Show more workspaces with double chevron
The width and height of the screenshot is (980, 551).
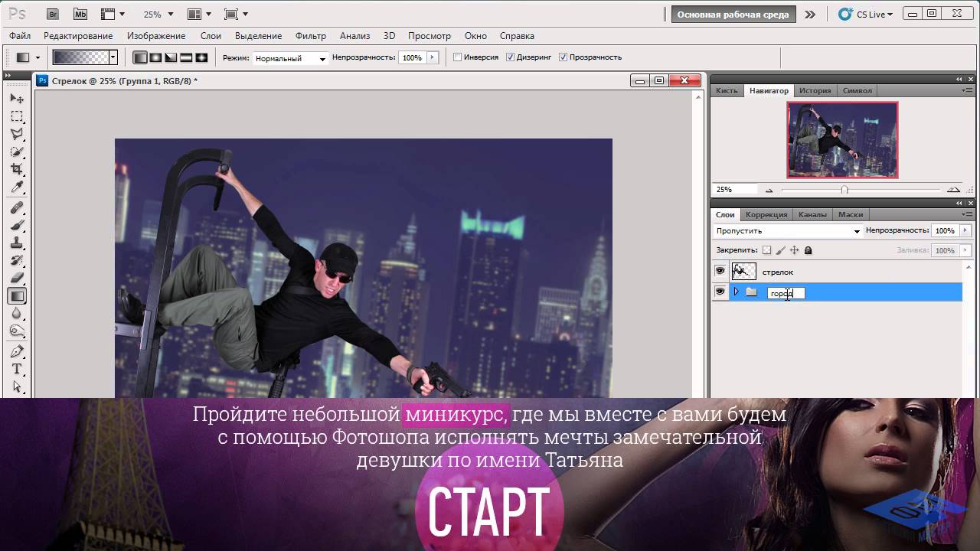coord(810,14)
